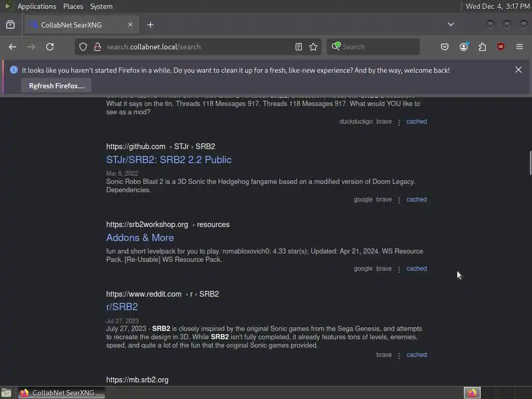Dismiss the Firefox refresh notification bar

518,70
